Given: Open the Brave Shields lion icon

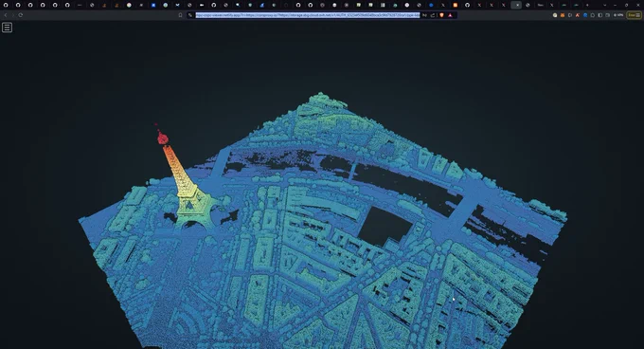Looking at the screenshot, I should click(x=442, y=15).
